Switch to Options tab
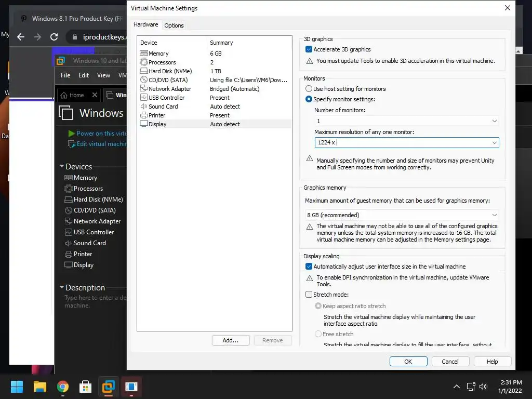532x399 pixels. [x=174, y=25]
